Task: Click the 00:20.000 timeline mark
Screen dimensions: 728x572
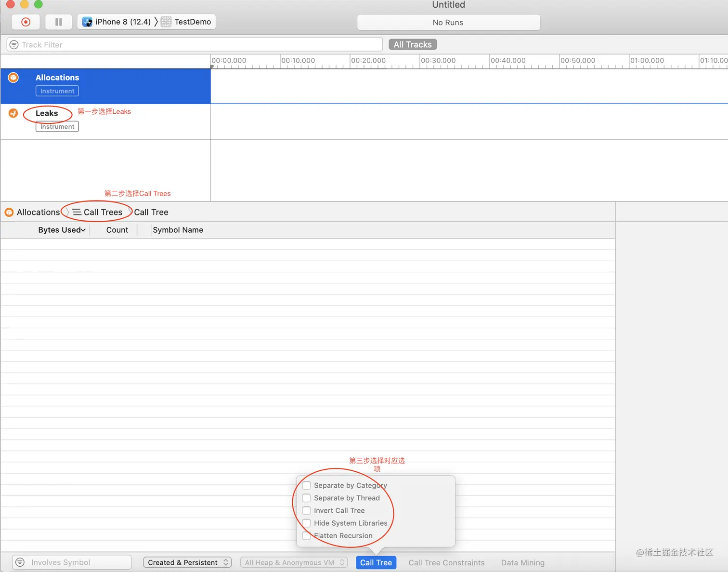Action: [368, 60]
